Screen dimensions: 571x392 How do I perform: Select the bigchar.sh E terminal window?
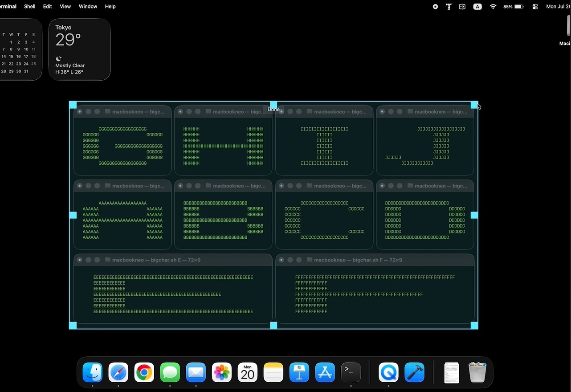(x=173, y=289)
